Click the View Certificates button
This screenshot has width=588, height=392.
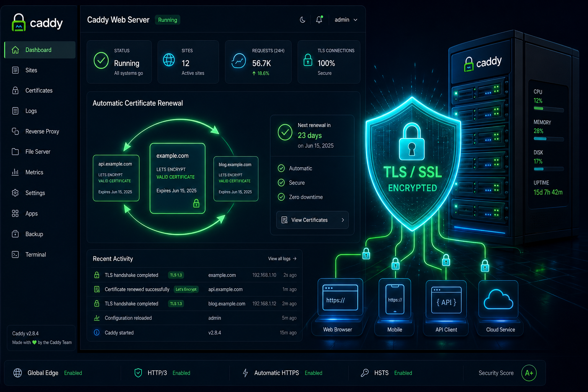(312, 220)
